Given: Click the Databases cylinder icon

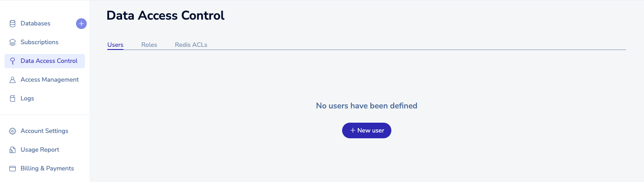Looking at the screenshot, I should click(13, 24).
